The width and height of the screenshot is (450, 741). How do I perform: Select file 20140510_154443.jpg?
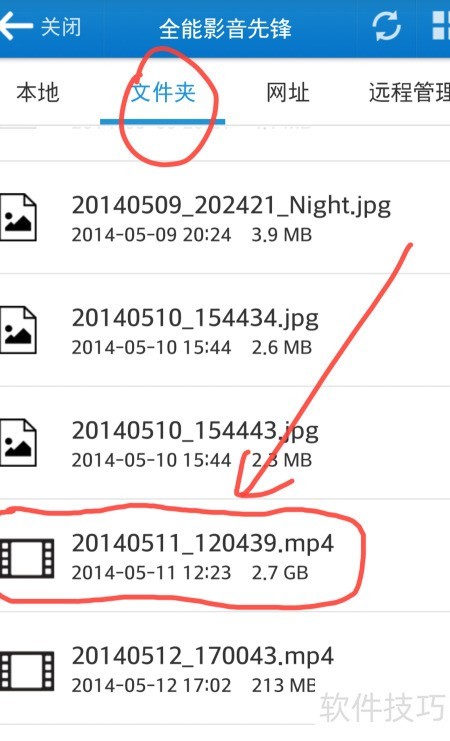click(225, 442)
